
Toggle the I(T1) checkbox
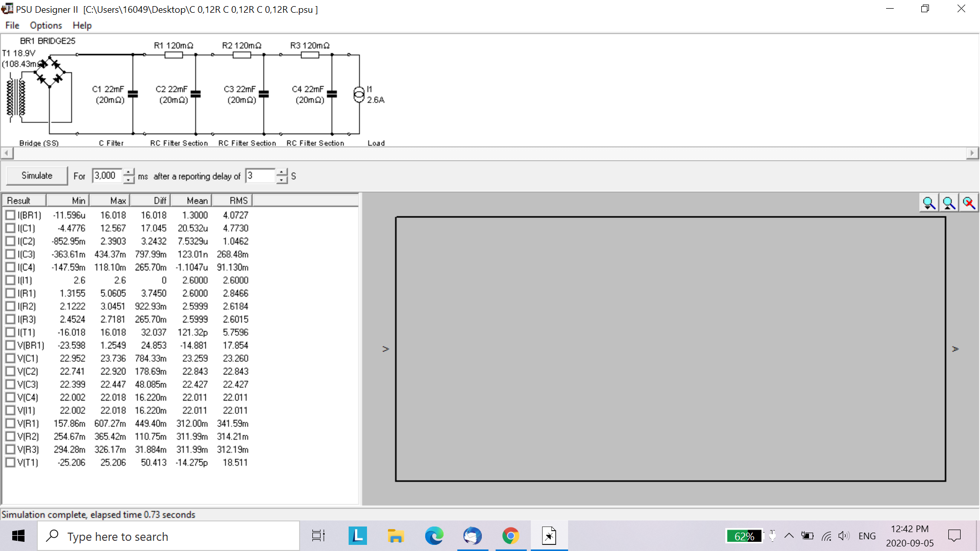(x=10, y=332)
